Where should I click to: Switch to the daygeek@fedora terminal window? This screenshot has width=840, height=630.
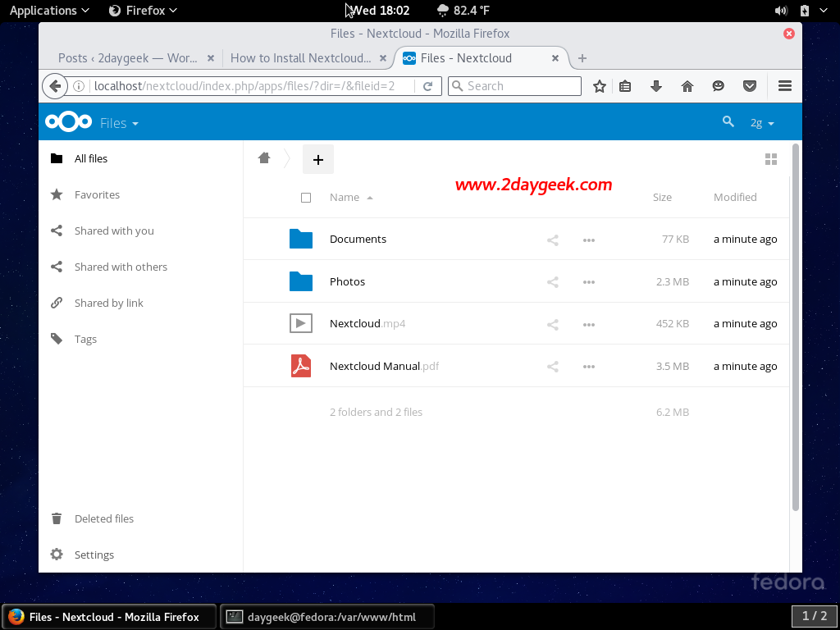[326, 617]
